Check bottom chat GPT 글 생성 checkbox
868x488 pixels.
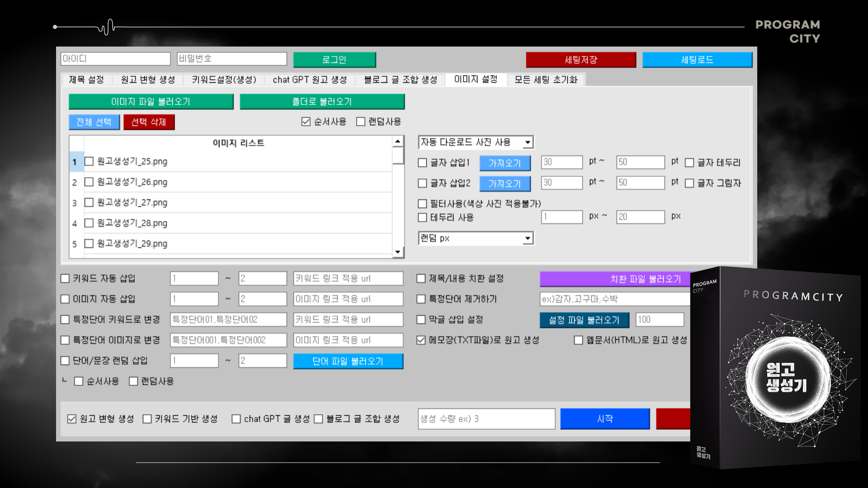(236, 419)
